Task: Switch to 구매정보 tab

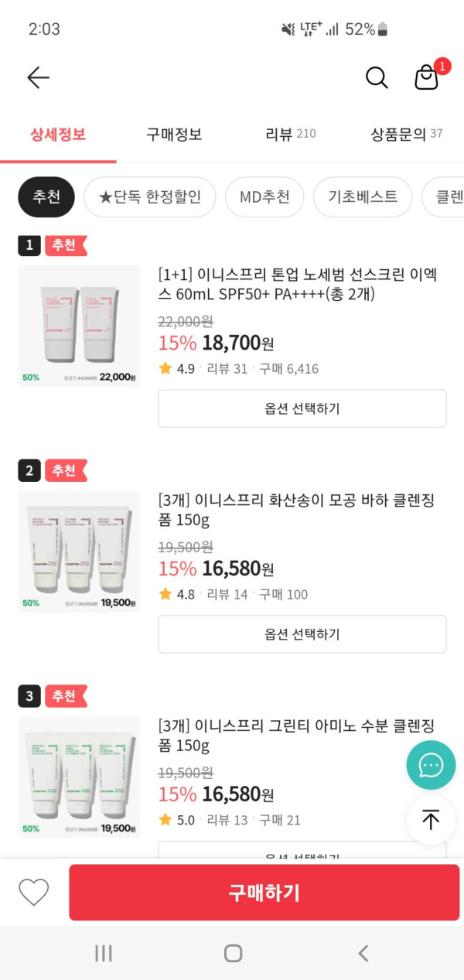Action: pyautogui.click(x=174, y=134)
